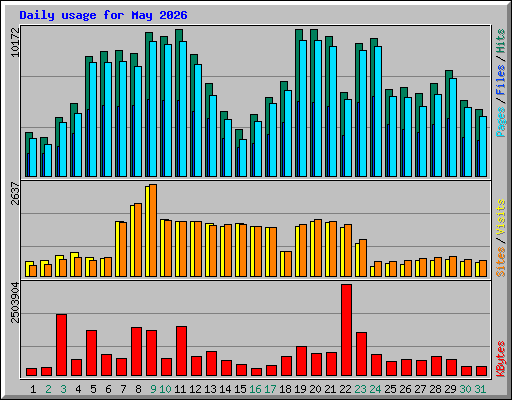The height and width of the screenshot is (400, 512).
Task: Click the 'Sites' legend label
Action: tap(501, 262)
